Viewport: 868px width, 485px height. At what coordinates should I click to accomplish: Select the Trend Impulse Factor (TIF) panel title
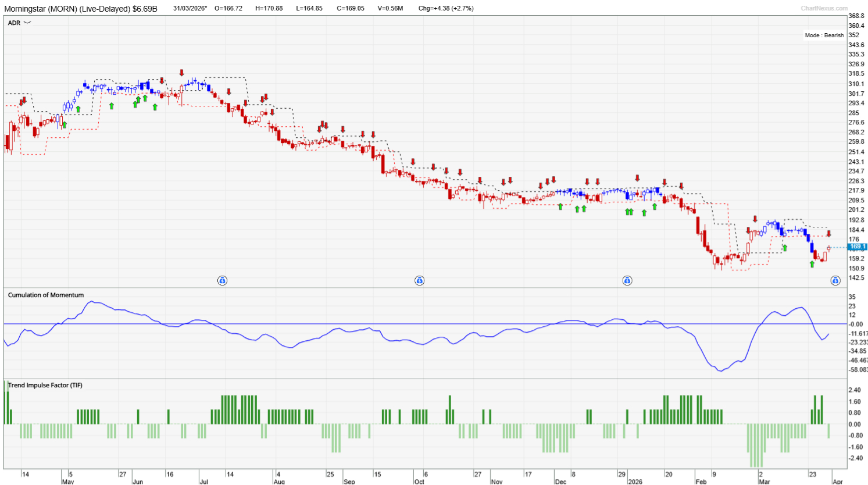[x=45, y=385]
